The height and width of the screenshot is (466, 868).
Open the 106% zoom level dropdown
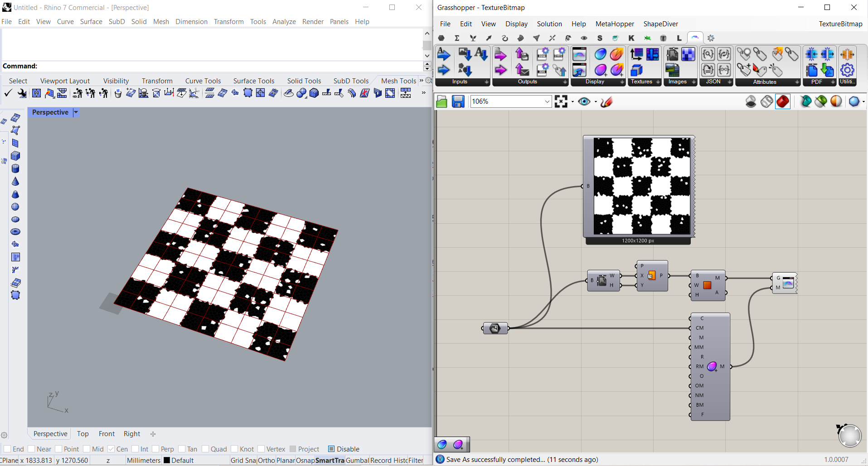[547, 102]
